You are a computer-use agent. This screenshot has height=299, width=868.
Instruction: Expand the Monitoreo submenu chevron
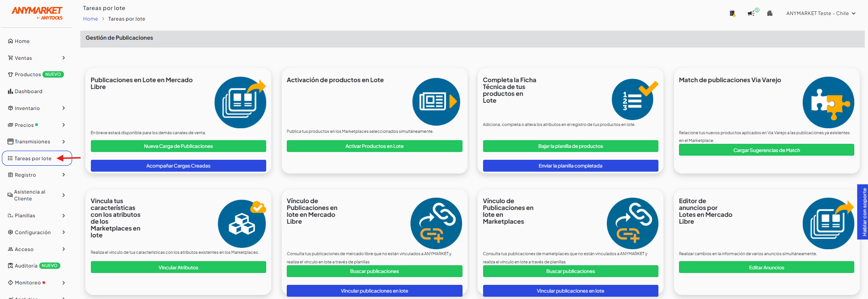[63, 283]
